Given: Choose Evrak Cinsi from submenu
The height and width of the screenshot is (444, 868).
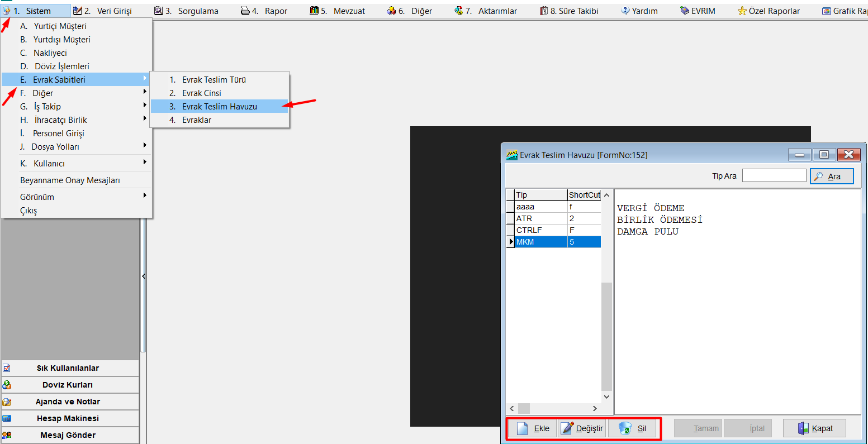Looking at the screenshot, I should [x=201, y=93].
